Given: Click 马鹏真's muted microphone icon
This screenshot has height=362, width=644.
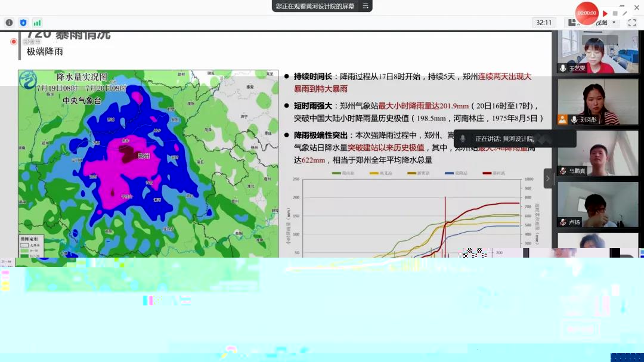Looking at the screenshot, I should [562, 171].
